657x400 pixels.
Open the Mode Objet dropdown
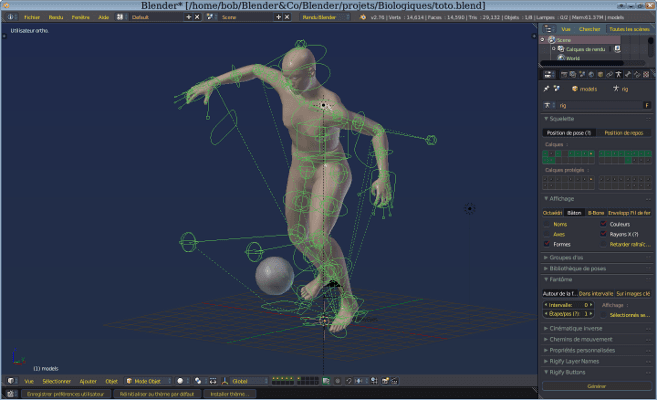tap(146, 381)
